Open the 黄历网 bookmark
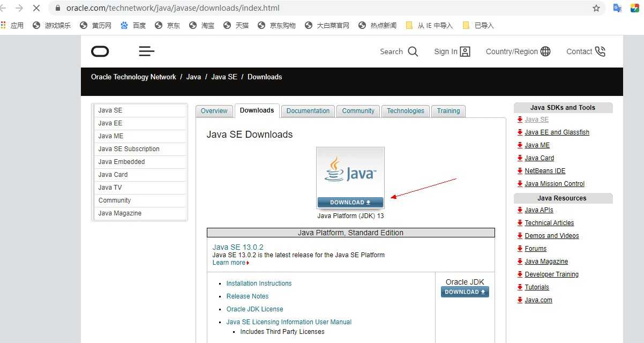 coord(95,25)
